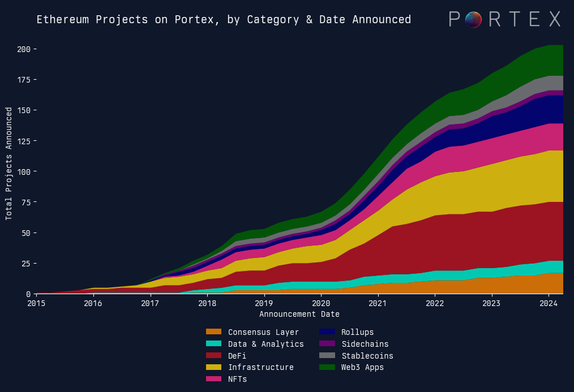Select the Stablecoins legend label

coord(367,356)
